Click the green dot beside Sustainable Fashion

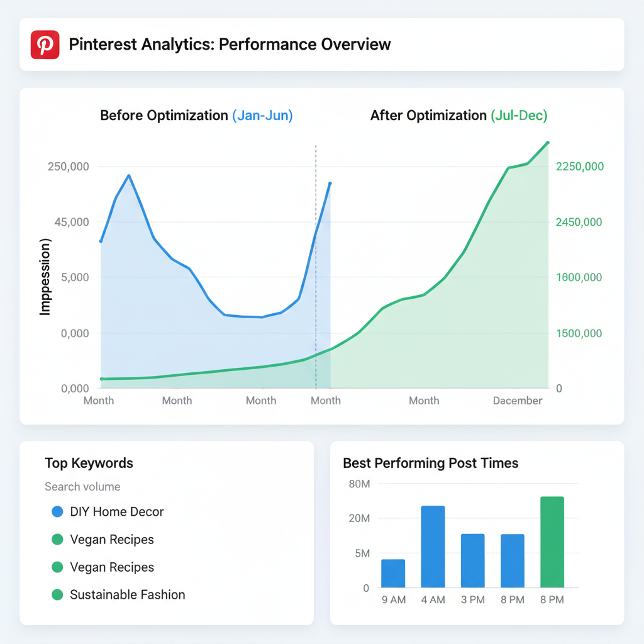pyautogui.click(x=57, y=594)
